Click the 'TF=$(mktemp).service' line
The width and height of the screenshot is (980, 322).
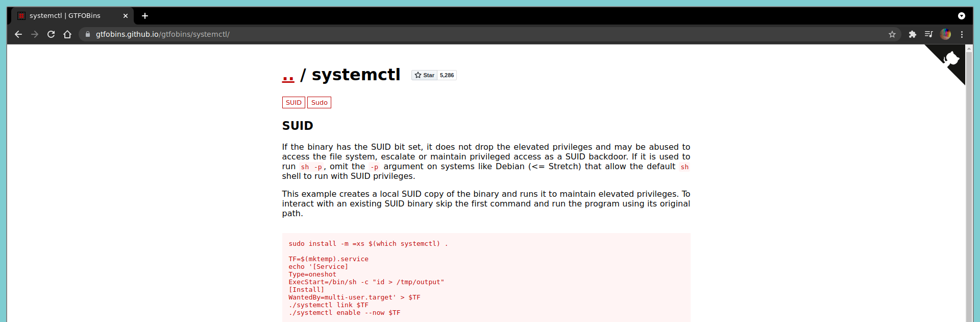tap(328, 259)
